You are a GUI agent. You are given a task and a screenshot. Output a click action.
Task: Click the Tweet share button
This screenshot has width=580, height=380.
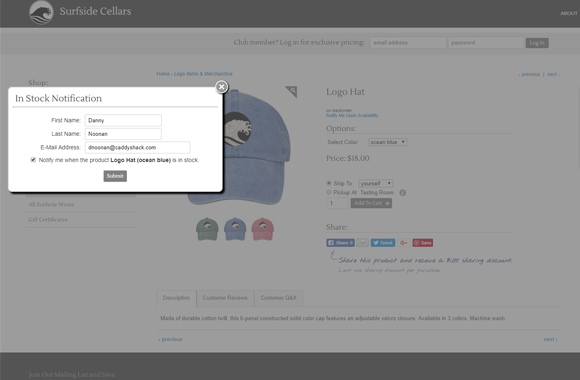click(383, 243)
